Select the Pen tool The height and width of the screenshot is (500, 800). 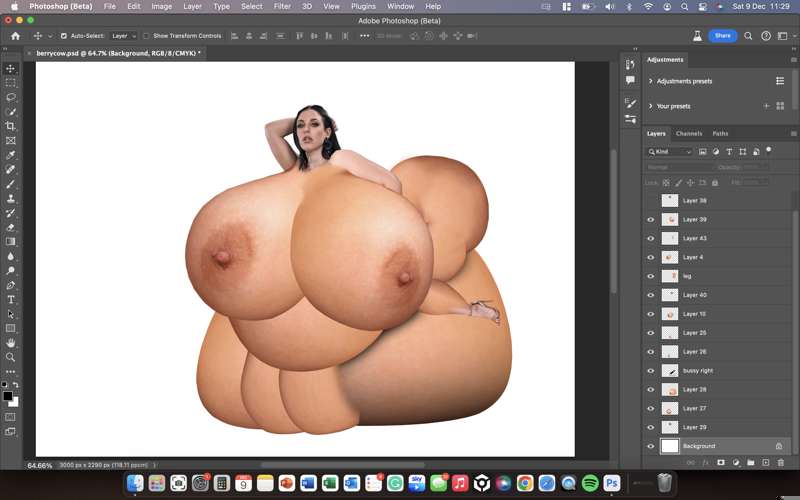pyautogui.click(x=11, y=285)
